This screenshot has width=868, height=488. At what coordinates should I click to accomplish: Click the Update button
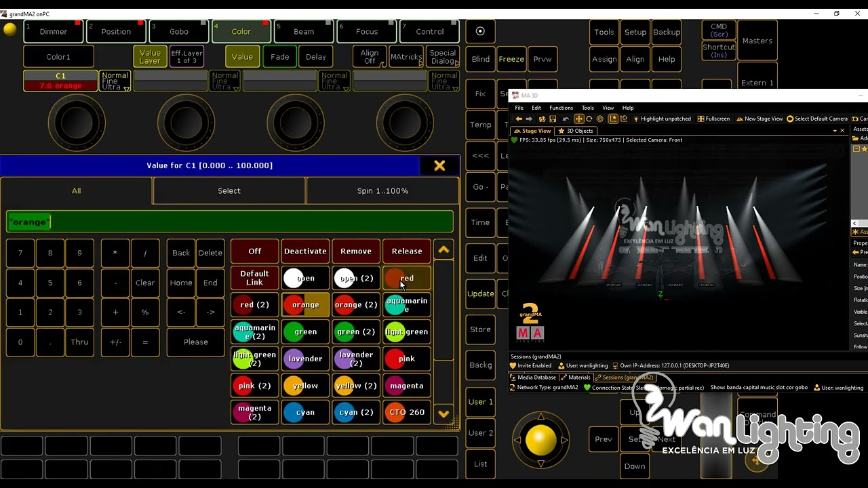[481, 293]
